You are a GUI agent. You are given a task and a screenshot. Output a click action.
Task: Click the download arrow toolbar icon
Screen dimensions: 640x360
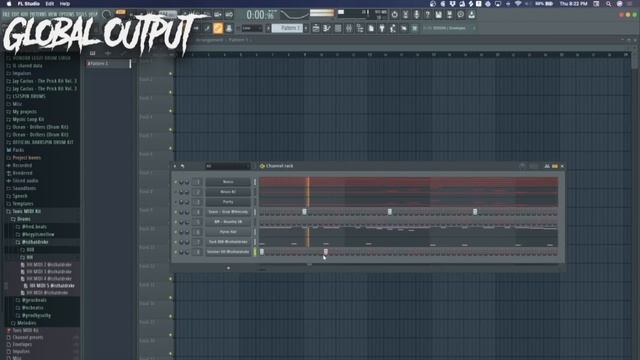coord(471,15)
